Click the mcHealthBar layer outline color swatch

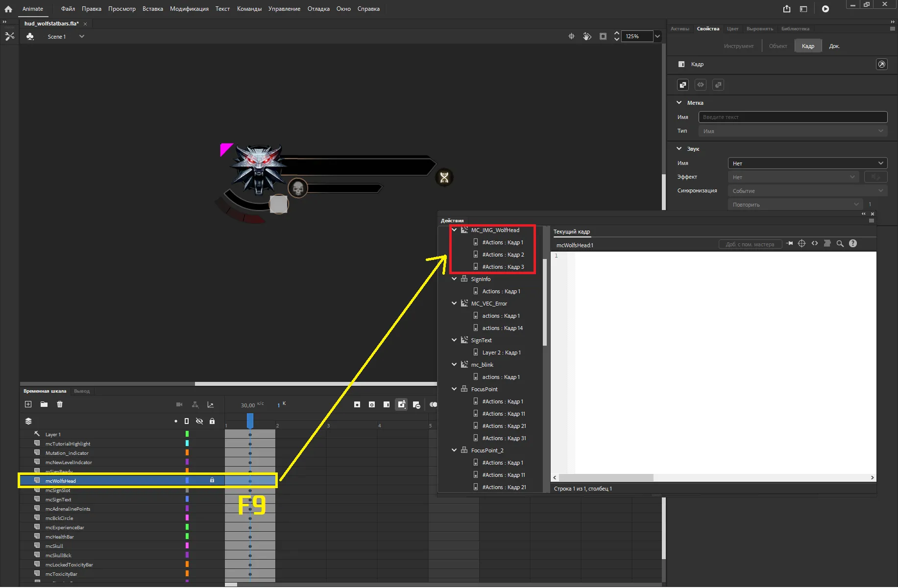coord(187,537)
